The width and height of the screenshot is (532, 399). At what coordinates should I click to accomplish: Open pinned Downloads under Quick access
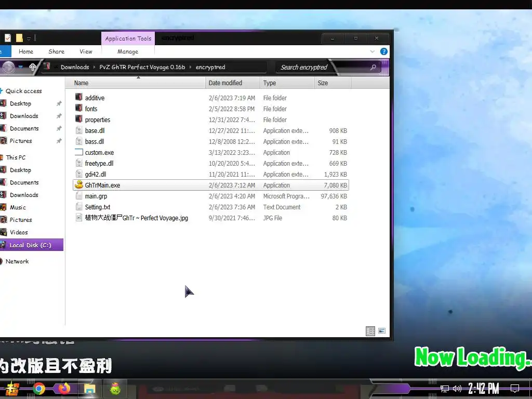click(24, 116)
